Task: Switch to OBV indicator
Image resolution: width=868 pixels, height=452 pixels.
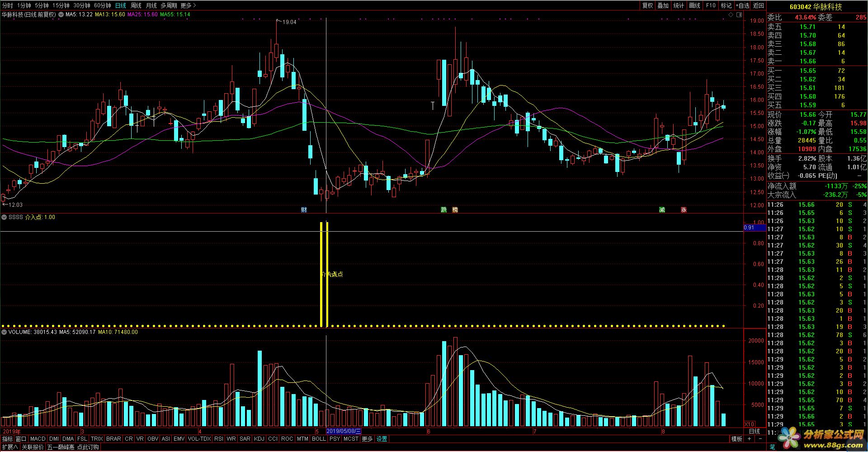Action: click(x=153, y=439)
